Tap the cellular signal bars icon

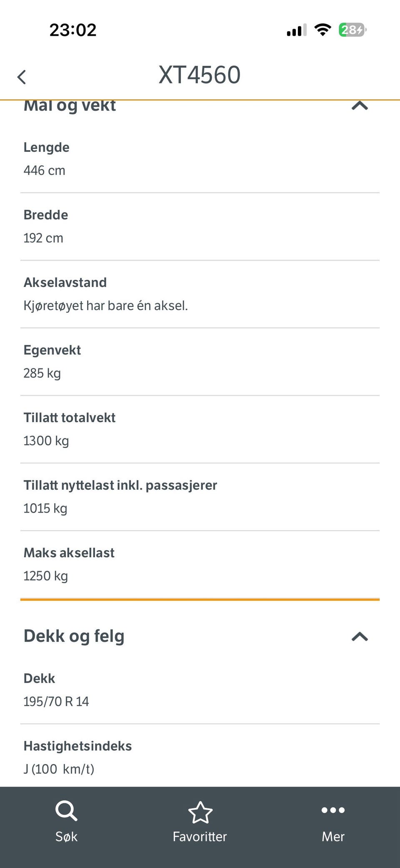click(297, 30)
